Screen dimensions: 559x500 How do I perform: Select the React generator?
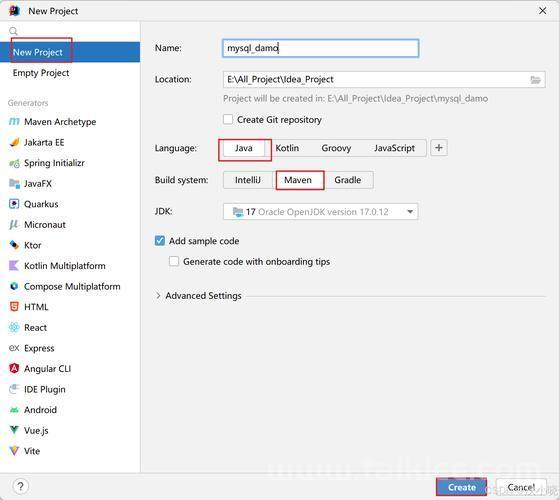coord(28,328)
